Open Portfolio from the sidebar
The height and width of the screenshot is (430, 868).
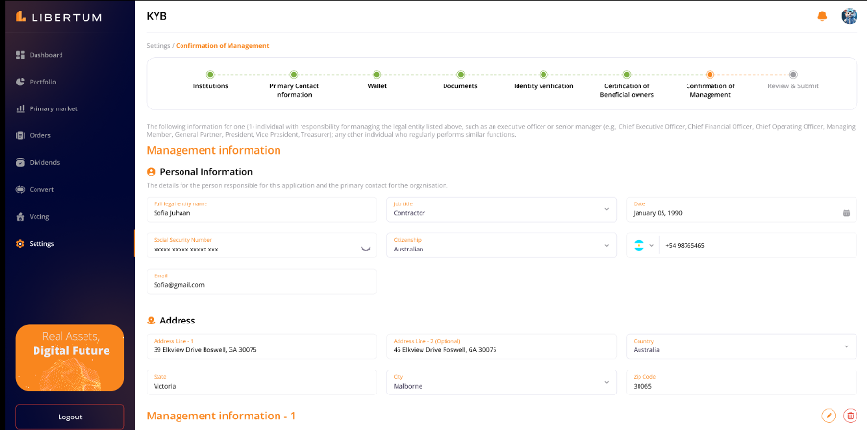42,82
